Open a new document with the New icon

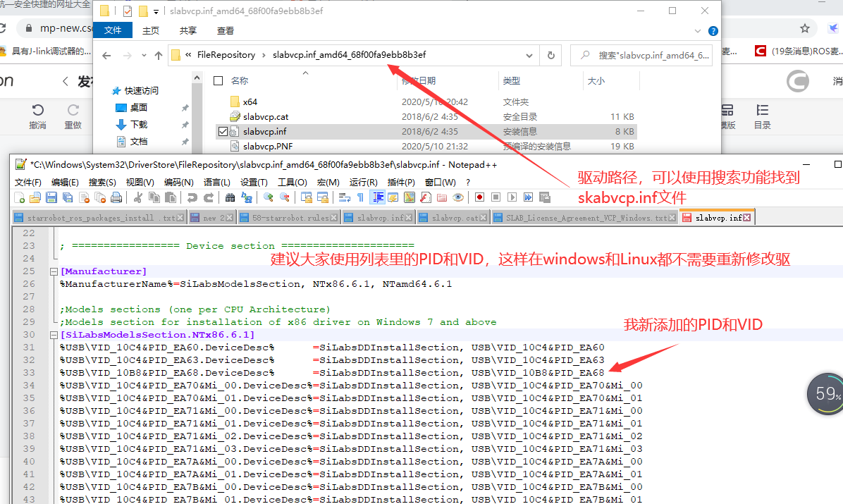coord(20,197)
